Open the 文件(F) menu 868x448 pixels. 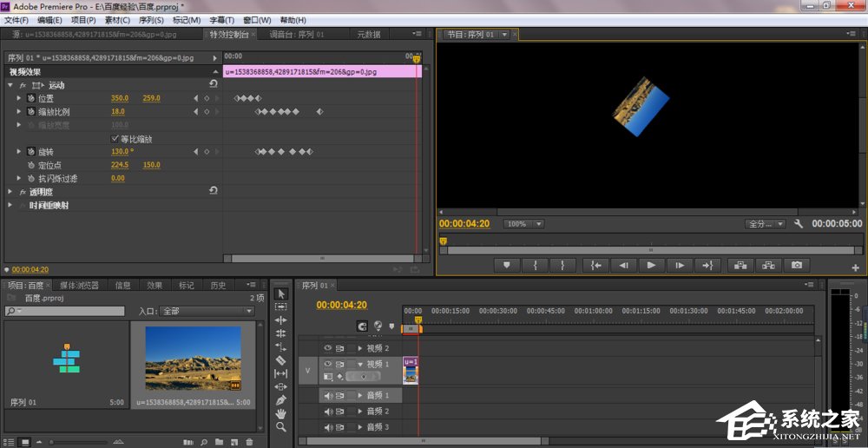pyautogui.click(x=16, y=20)
